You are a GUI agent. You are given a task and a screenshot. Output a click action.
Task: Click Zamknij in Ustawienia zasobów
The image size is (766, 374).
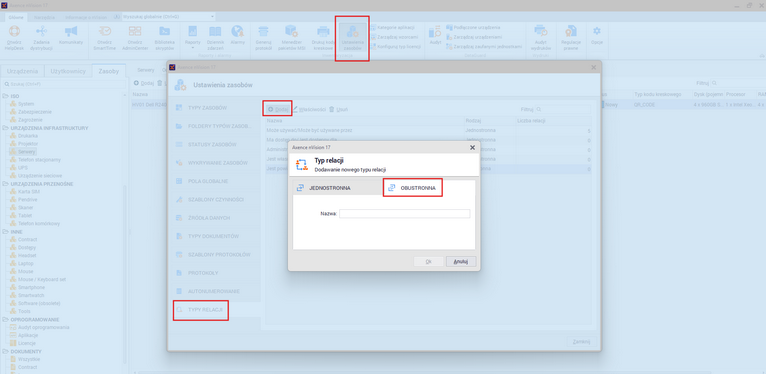(582, 341)
